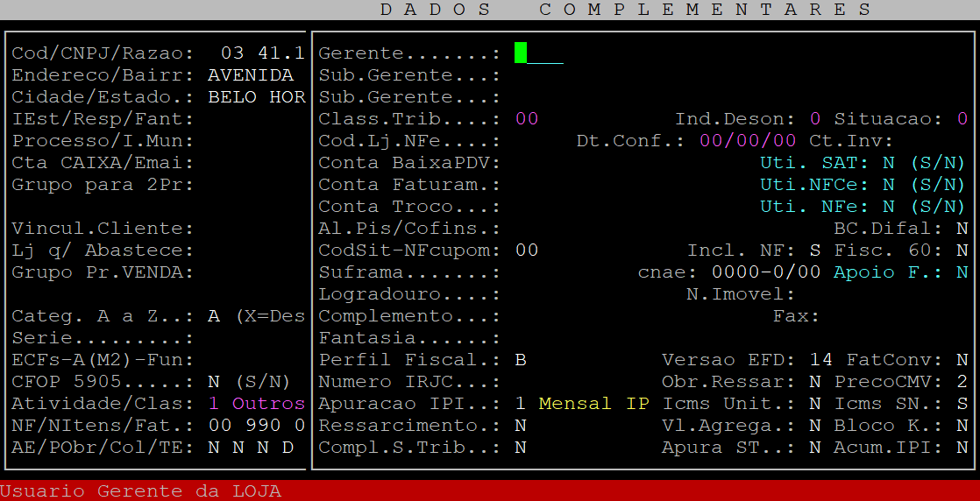This screenshot has height=501, width=980.
Task: Click the Versao EFD value 14
Action: (x=820, y=360)
